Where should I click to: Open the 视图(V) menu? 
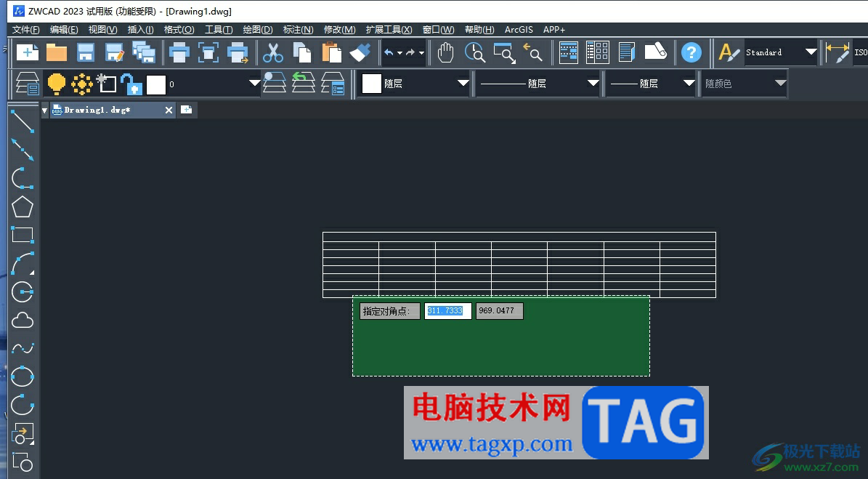103,29
